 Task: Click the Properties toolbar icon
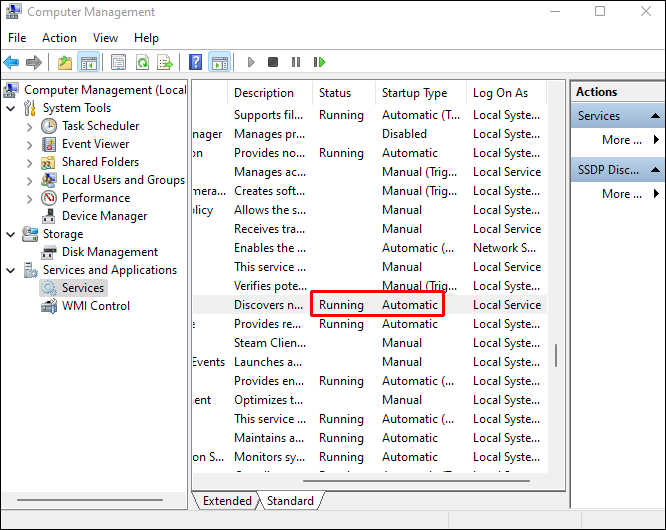pyautogui.click(x=119, y=63)
